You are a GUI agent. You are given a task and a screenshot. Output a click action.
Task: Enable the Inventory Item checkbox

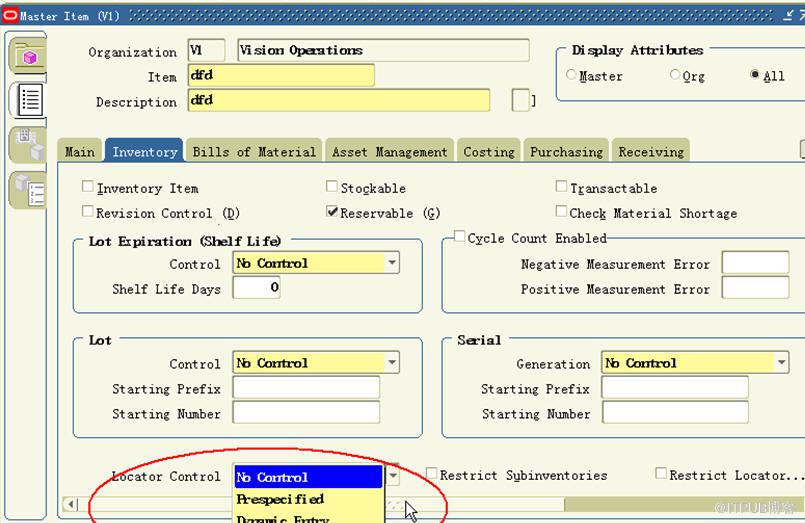pyautogui.click(x=88, y=187)
